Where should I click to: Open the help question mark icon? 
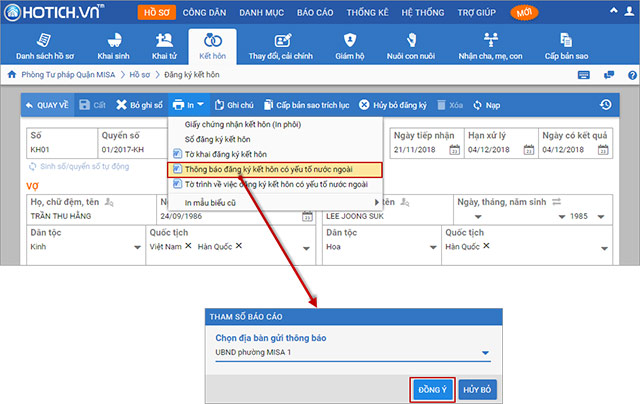[632, 75]
